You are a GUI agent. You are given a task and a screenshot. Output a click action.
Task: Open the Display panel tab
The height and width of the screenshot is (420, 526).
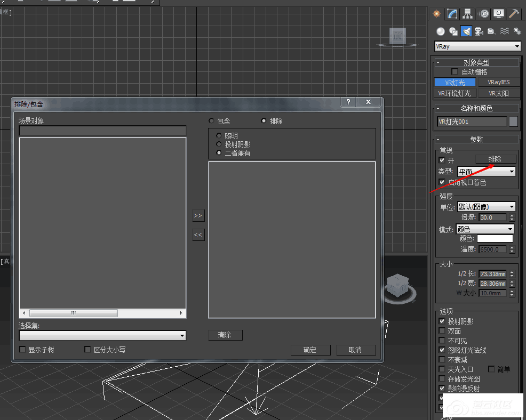pyautogui.click(x=499, y=14)
